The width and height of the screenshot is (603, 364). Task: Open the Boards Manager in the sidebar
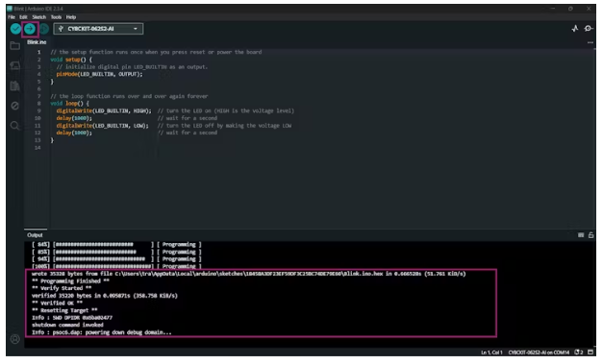pos(15,65)
